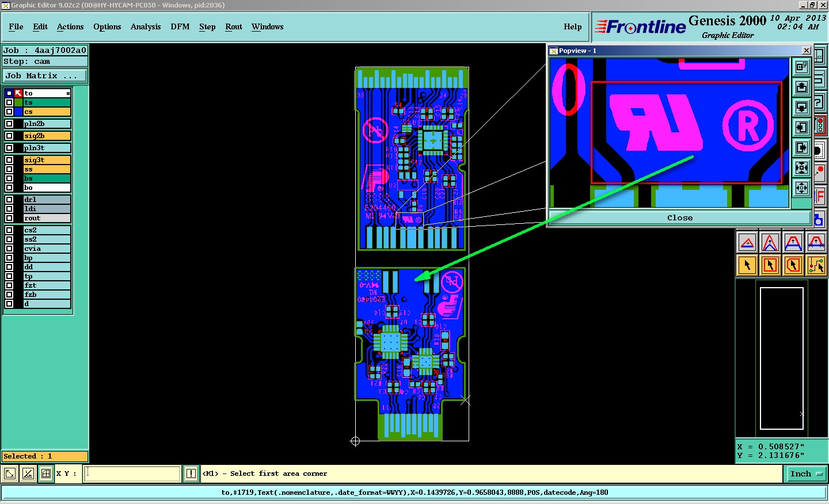
Task: Pan the Popview down with the down-arrow icon
Action: (801, 108)
